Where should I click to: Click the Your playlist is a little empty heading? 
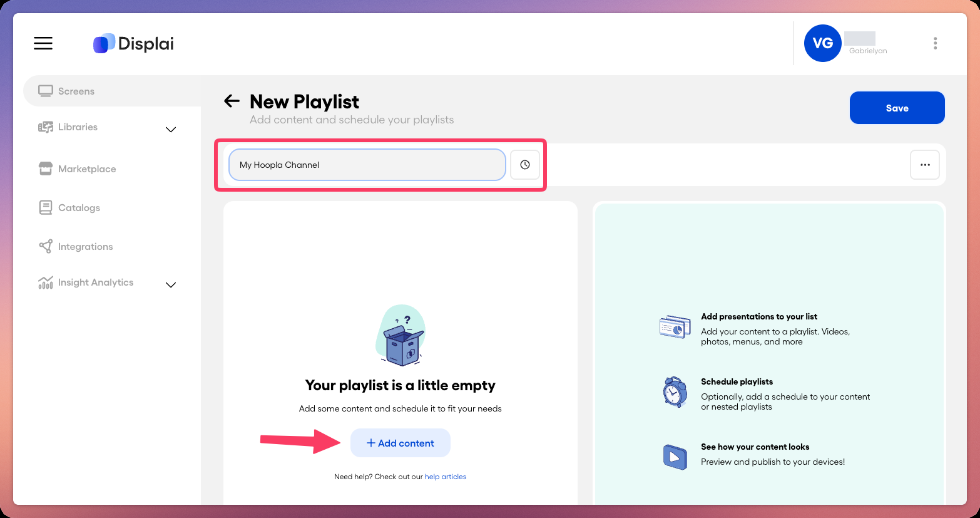(401, 385)
